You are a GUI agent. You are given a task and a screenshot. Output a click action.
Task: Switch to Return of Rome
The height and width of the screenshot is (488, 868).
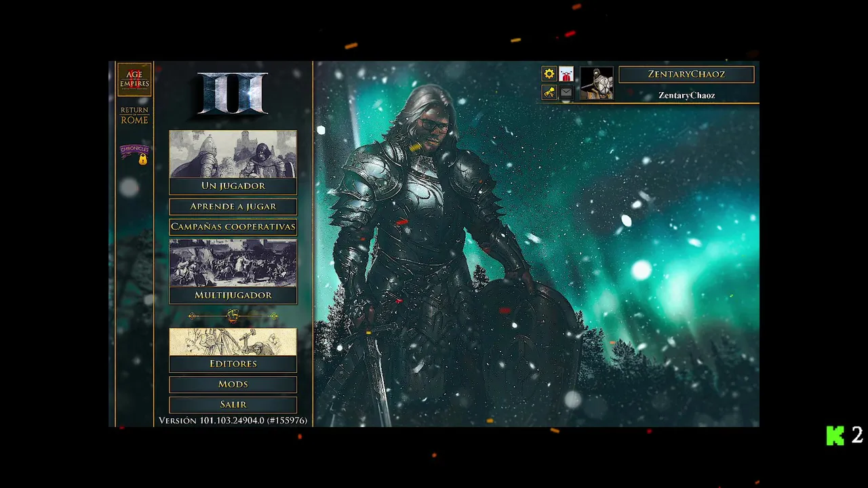click(134, 115)
